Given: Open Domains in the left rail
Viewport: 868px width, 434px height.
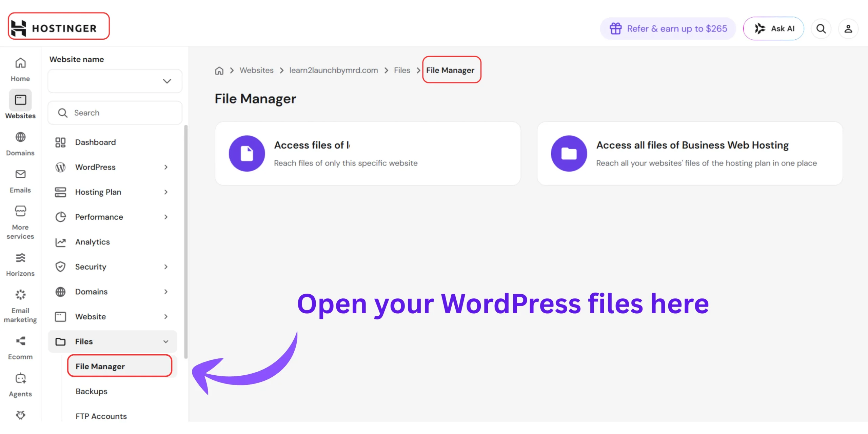Looking at the screenshot, I should coord(20,144).
